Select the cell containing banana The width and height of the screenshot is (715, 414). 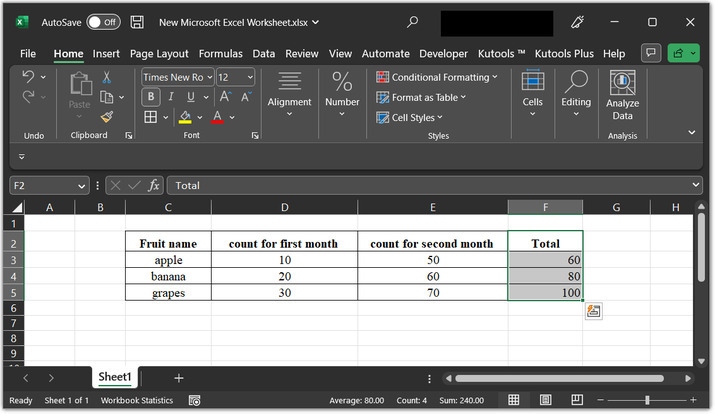tap(168, 276)
